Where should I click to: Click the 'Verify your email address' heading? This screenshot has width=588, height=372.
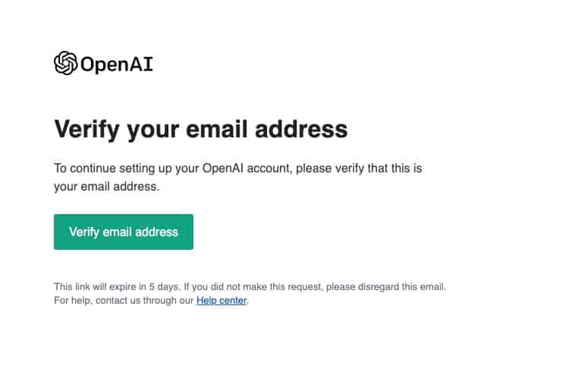[x=200, y=129]
